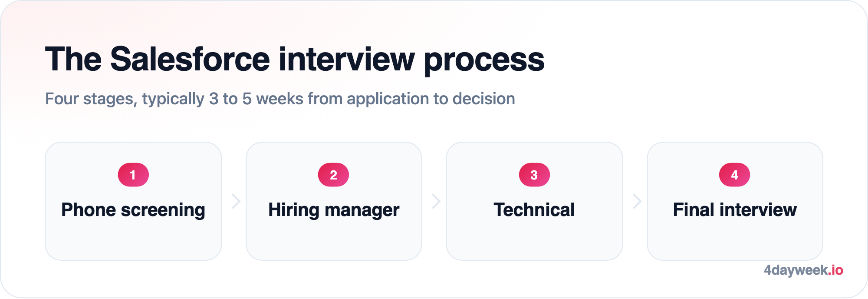Open the 4dayweek.io link
The image size is (868, 299).
(x=803, y=270)
